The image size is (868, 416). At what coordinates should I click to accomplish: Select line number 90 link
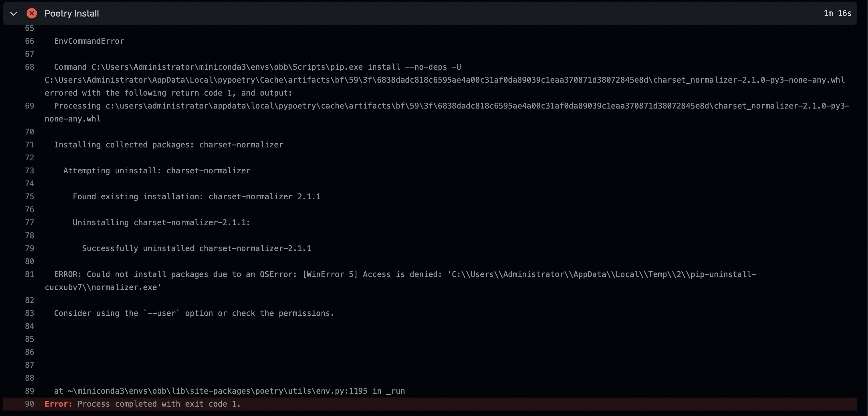click(x=29, y=404)
